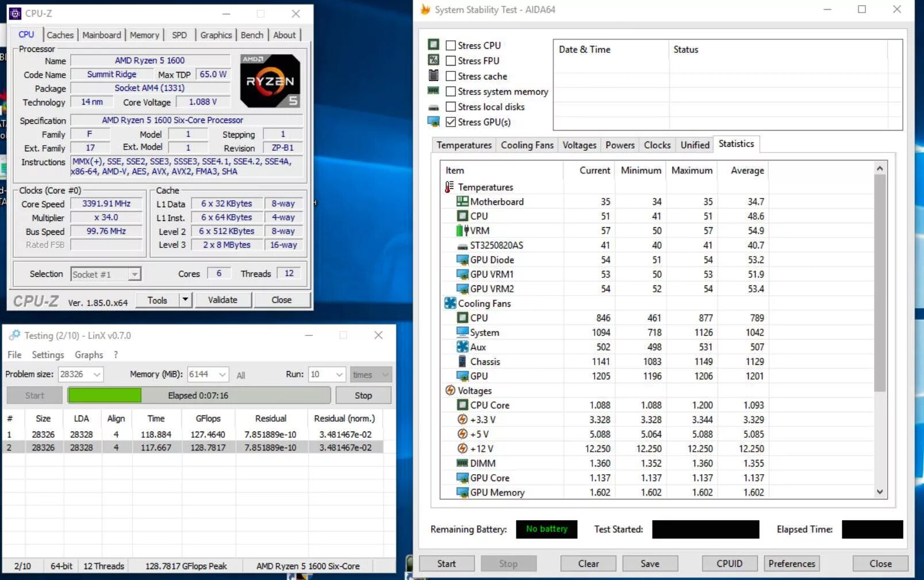Click the Stress local disks drive icon
Image resolution: width=924 pixels, height=580 pixels.
coord(434,107)
